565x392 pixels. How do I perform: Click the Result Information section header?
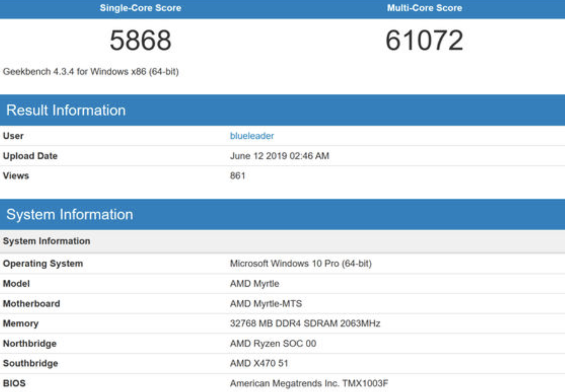(x=282, y=110)
